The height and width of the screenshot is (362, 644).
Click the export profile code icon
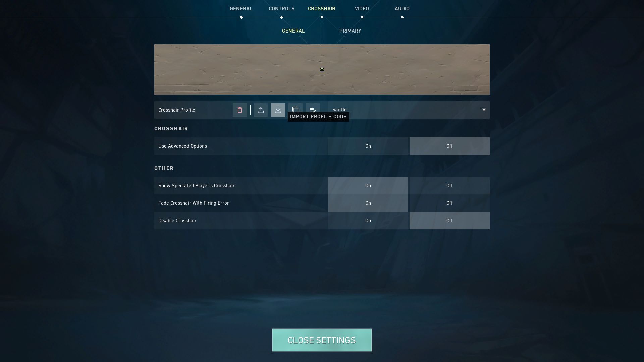(261, 110)
